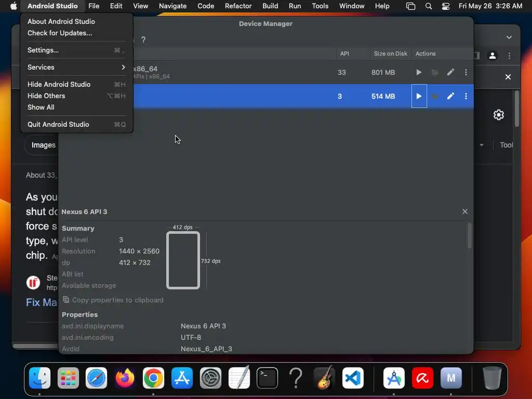Open Safari from the Dock

click(96, 378)
